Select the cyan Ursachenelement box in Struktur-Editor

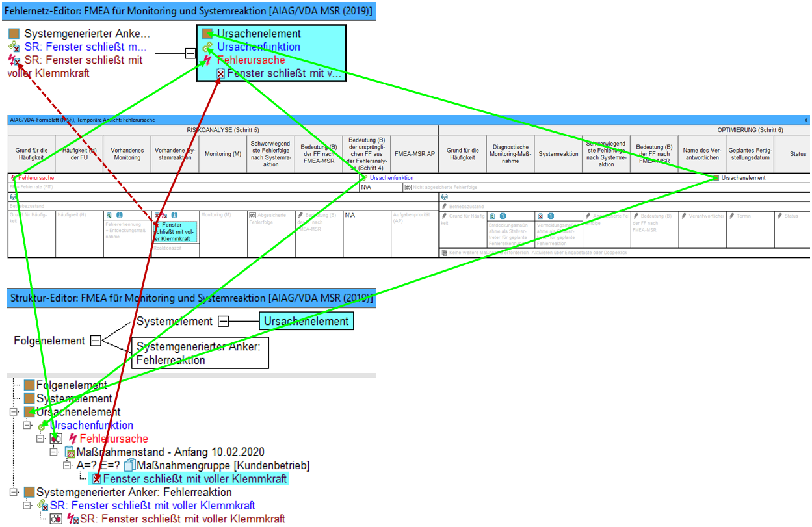pos(306,321)
